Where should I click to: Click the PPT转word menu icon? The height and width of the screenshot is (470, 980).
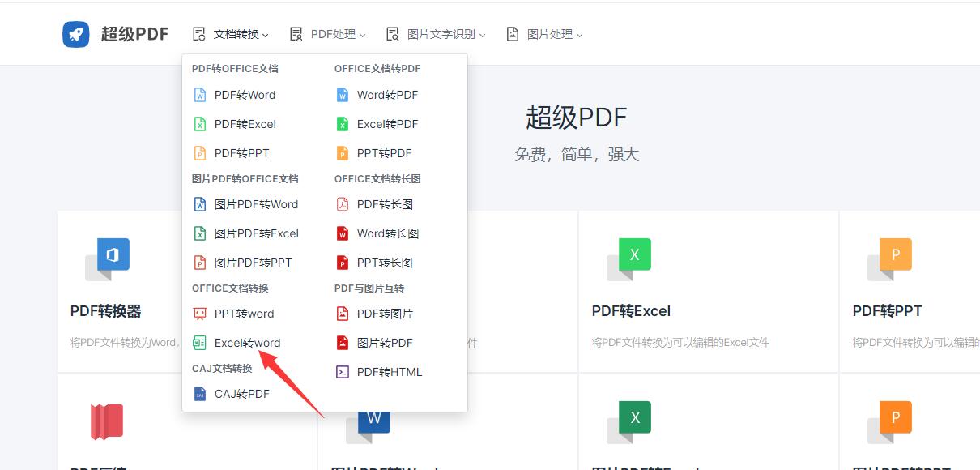[x=200, y=314]
